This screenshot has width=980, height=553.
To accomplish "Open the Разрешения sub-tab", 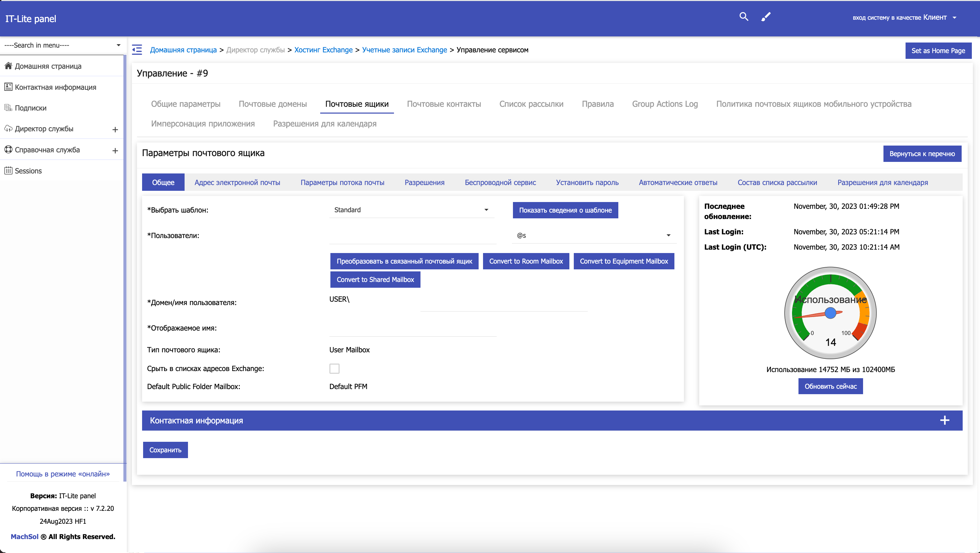I will click(x=425, y=182).
